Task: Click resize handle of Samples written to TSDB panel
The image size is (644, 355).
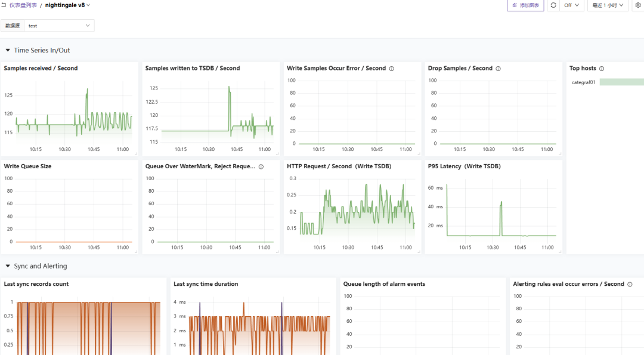Action: tap(277, 154)
